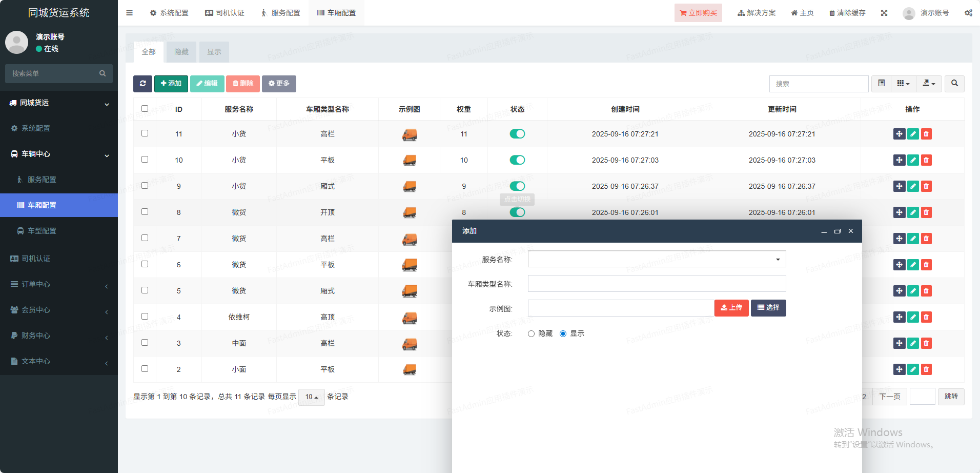980x473 pixels.
Task: Open the page size dropdown showing 10
Action: (311, 397)
